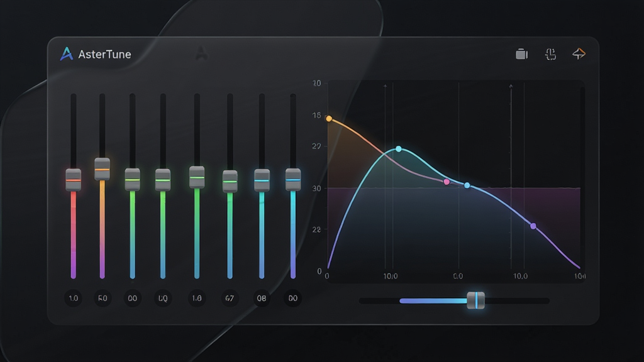This screenshot has width=644, height=362.
Task: Click the value pill under the second fader
Action: tap(103, 298)
